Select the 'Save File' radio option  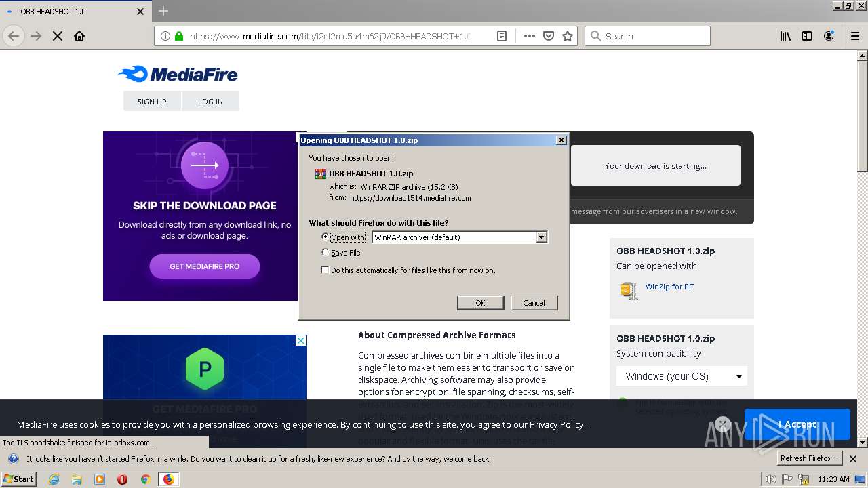tap(325, 252)
